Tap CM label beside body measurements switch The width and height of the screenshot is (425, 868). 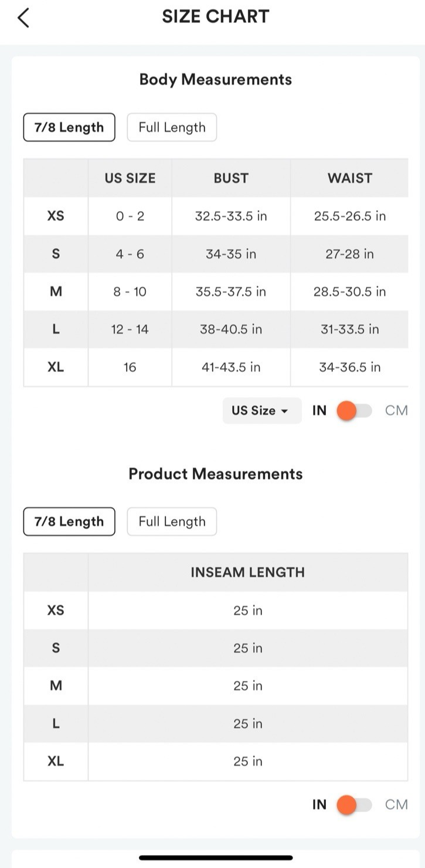pyautogui.click(x=396, y=411)
